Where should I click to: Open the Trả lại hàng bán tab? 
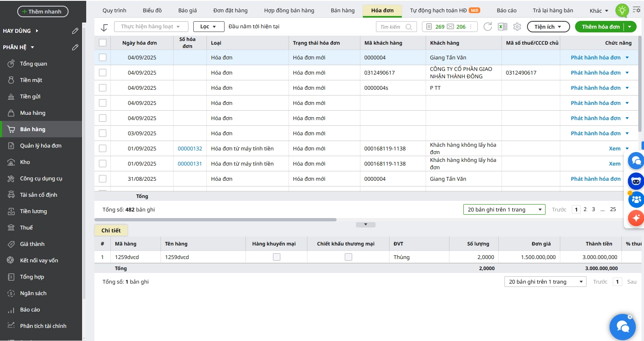[552, 10]
